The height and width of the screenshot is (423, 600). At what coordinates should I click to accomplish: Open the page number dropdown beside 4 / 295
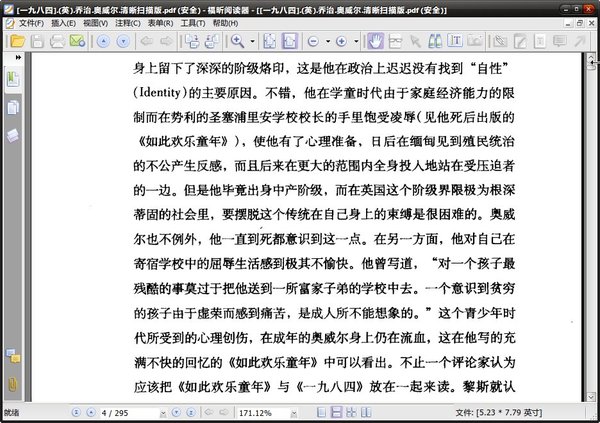coord(163,413)
